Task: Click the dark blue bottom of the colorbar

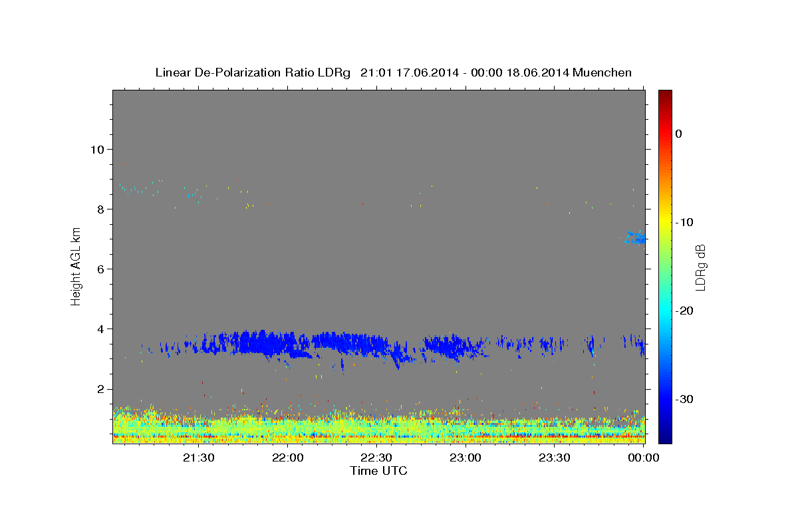Action: (665, 436)
